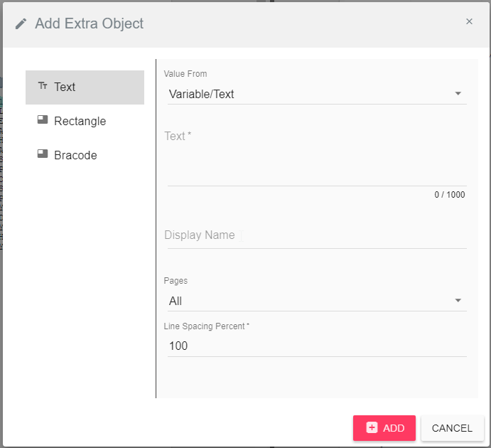The width and height of the screenshot is (491, 448).
Task: Click the Add Extra Object title text
Action: (90, 23)
